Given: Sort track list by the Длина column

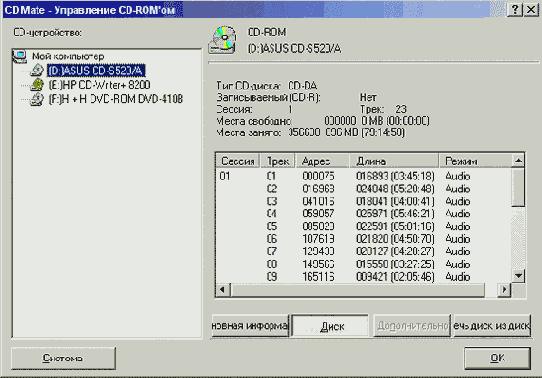Looking at the screenshot, I should coord(394,161).
